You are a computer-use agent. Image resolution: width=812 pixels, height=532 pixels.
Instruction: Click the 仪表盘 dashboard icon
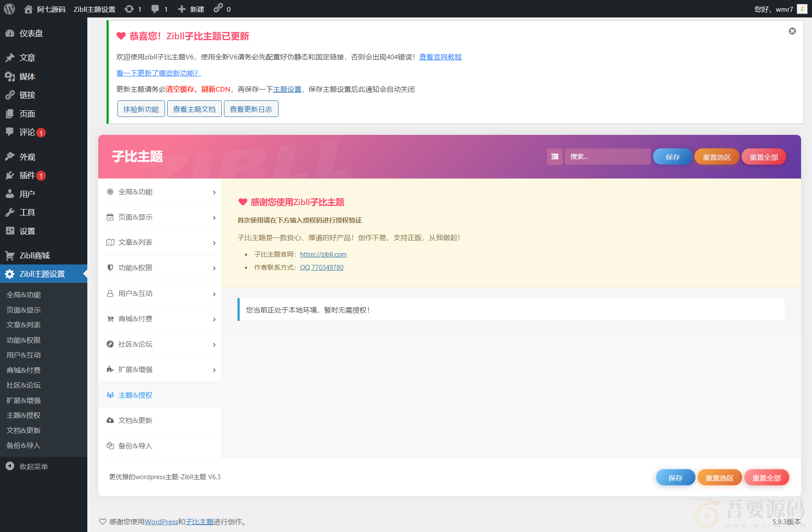click(x=10, y=33)
